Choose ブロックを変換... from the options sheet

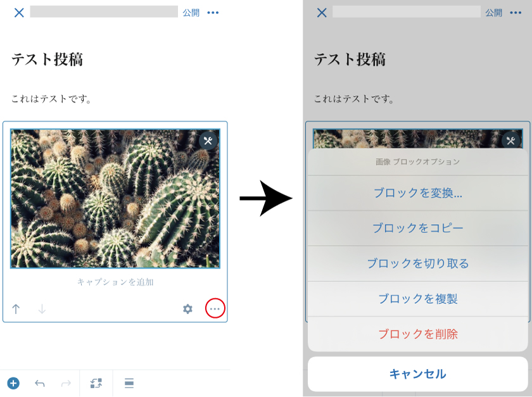pyautogui.click(x=417, y=193)
